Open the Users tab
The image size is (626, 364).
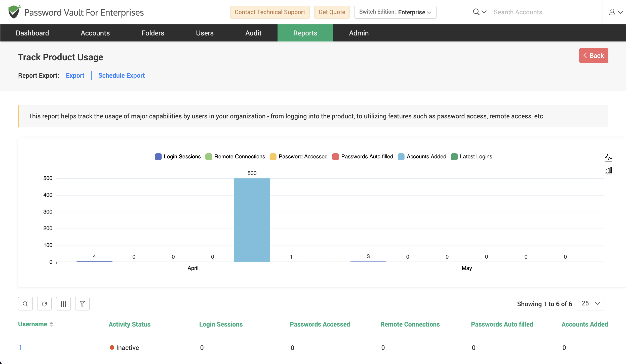[x=205, y=33]
